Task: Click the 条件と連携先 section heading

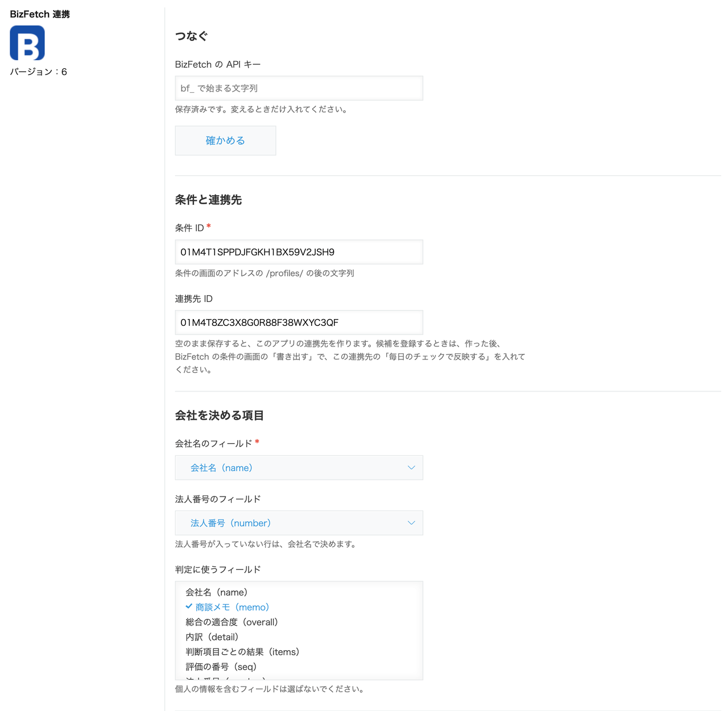Action: coord(209,200)
